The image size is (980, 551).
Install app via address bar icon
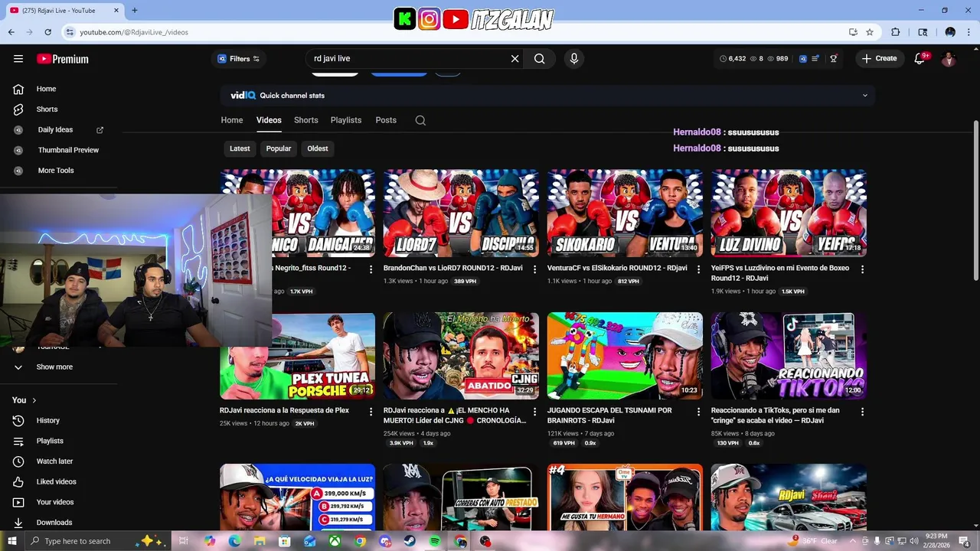coord(853,32)
